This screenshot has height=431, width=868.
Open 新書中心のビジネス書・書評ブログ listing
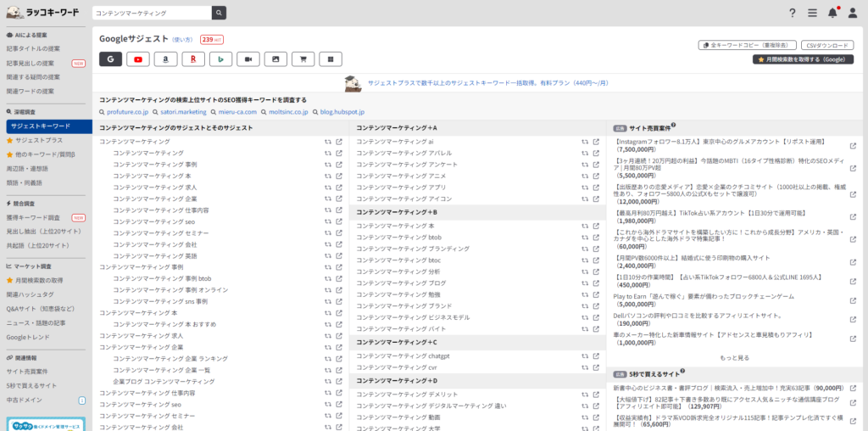(728, 388)
